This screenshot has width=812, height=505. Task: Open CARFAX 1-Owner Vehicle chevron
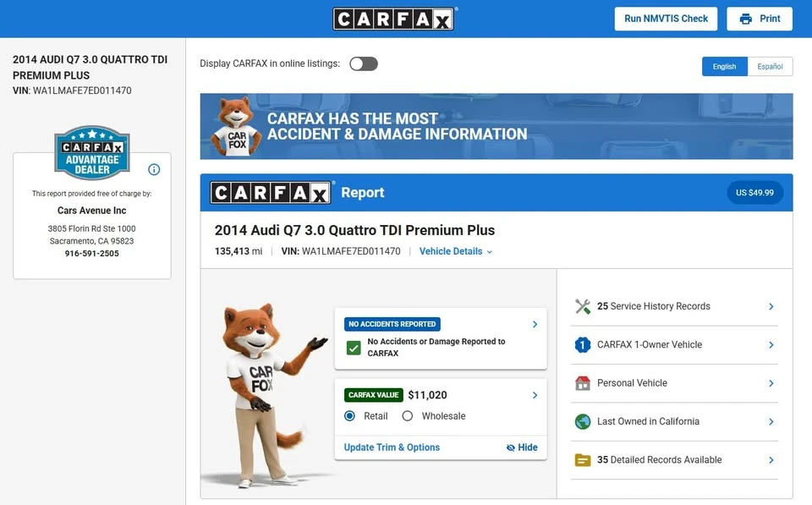pyautogui.click(x=771, y=345)
